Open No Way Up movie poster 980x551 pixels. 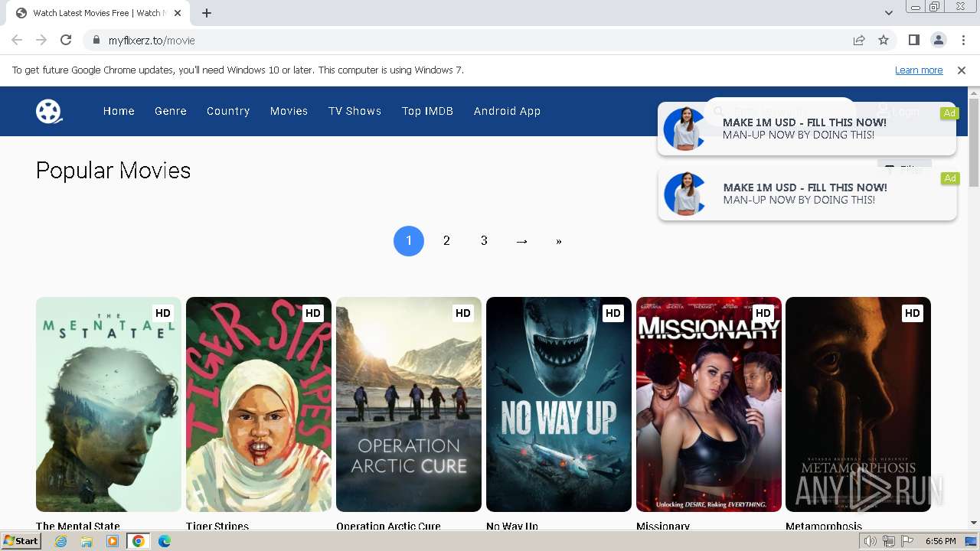point(559,404)
